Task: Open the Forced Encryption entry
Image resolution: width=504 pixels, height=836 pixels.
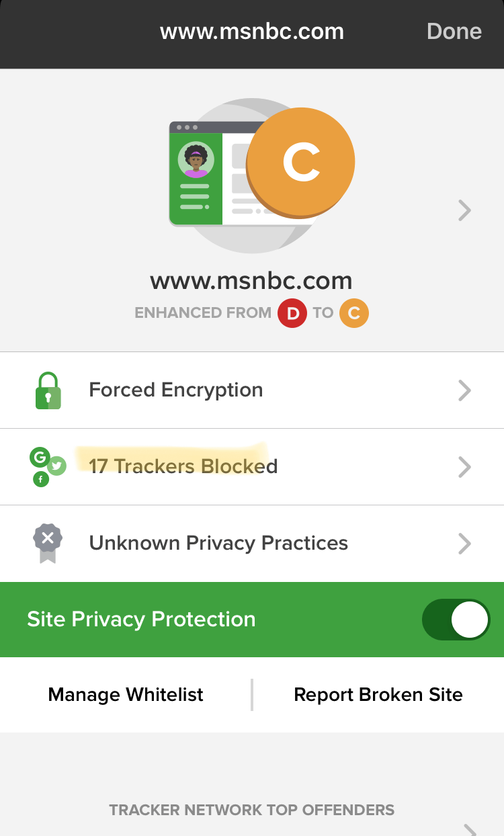Action: 176,390
